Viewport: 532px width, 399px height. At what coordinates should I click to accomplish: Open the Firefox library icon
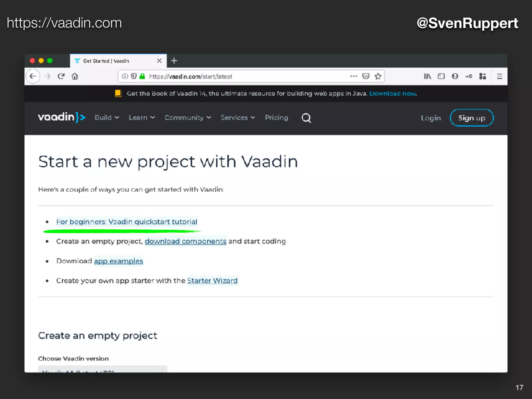427,76
